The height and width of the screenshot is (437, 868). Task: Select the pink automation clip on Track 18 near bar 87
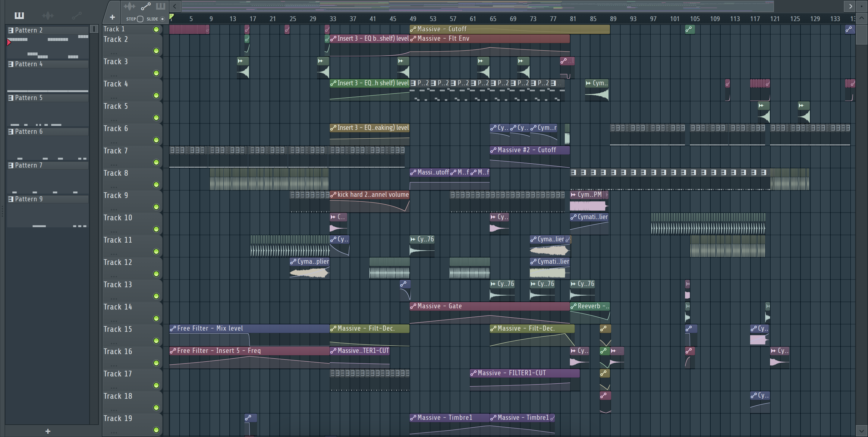[605, 395]
